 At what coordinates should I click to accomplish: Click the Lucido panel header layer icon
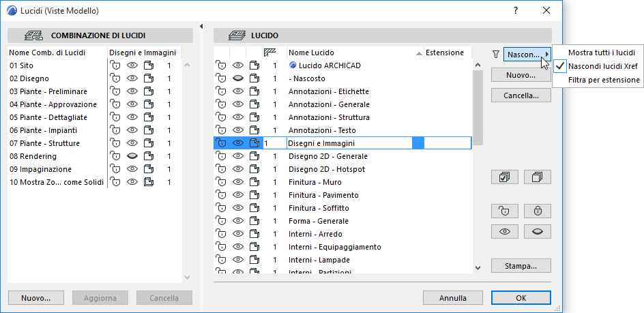(236, 35)
